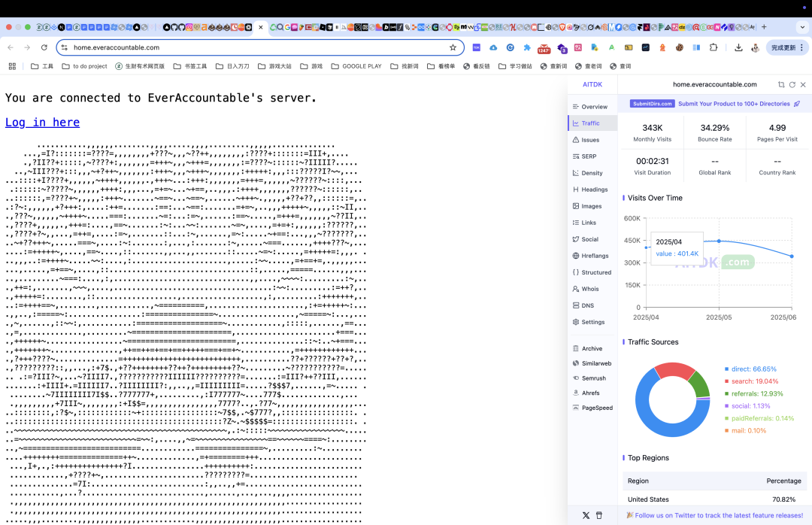The width and height of the screenshot is (812, 525).
Task: Open the Overview section in AITDK
Action: 592,107
